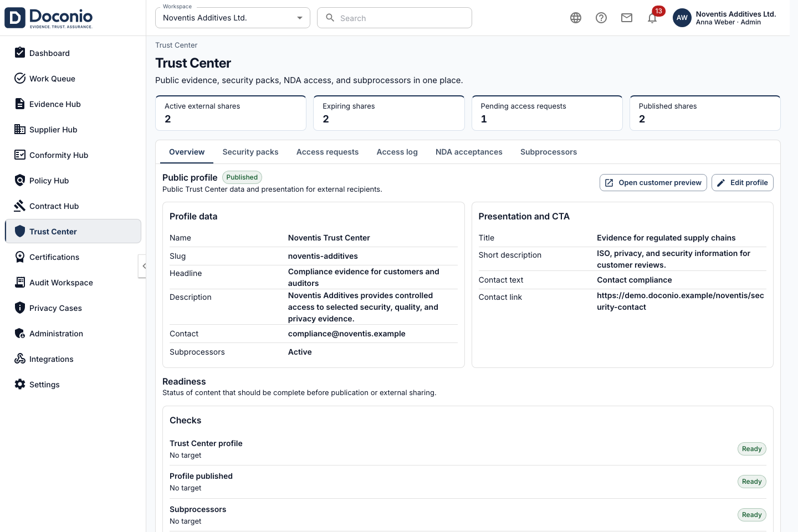Viewport: 798px width, 532px height.
Task: Click the Privacy Cases shield icon
Action: coord(20,308)
